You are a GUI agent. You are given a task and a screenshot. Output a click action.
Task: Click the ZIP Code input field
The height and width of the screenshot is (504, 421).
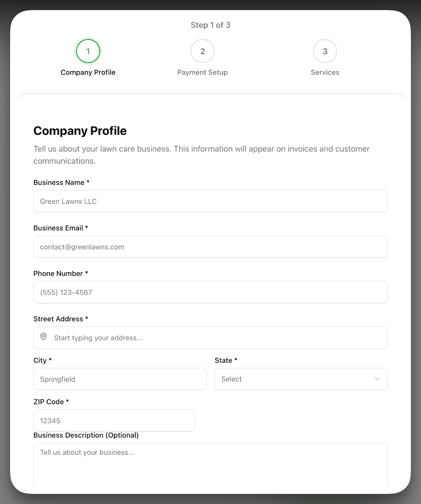114,420
